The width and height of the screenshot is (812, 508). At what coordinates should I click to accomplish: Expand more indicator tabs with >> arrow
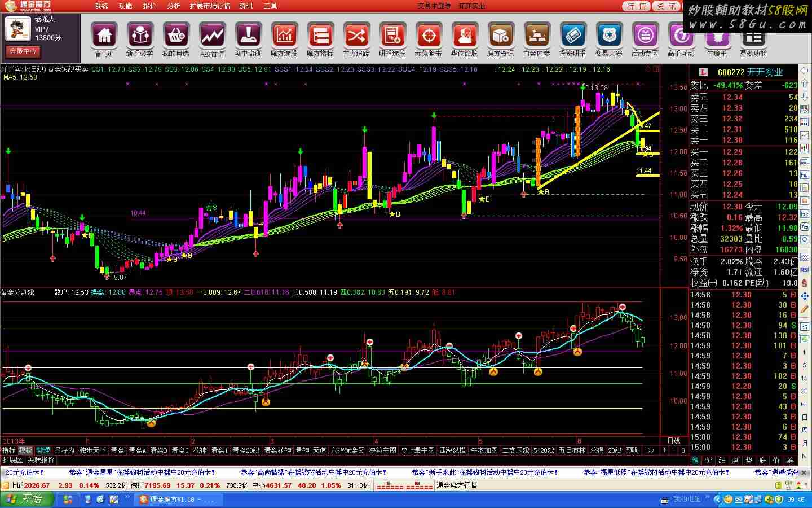651,450
